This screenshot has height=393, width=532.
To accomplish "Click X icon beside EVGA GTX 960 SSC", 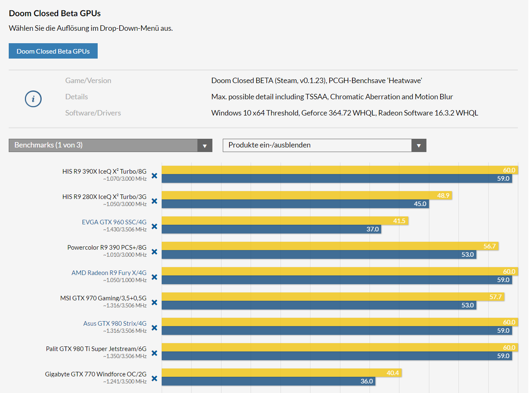I will click(x=154, y=226).
